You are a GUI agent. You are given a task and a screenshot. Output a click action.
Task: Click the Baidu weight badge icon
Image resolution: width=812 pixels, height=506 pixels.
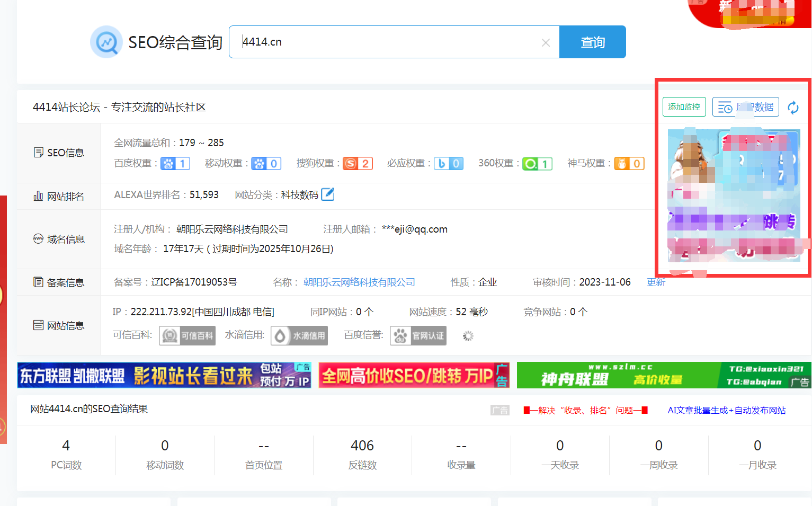point(175,164)
